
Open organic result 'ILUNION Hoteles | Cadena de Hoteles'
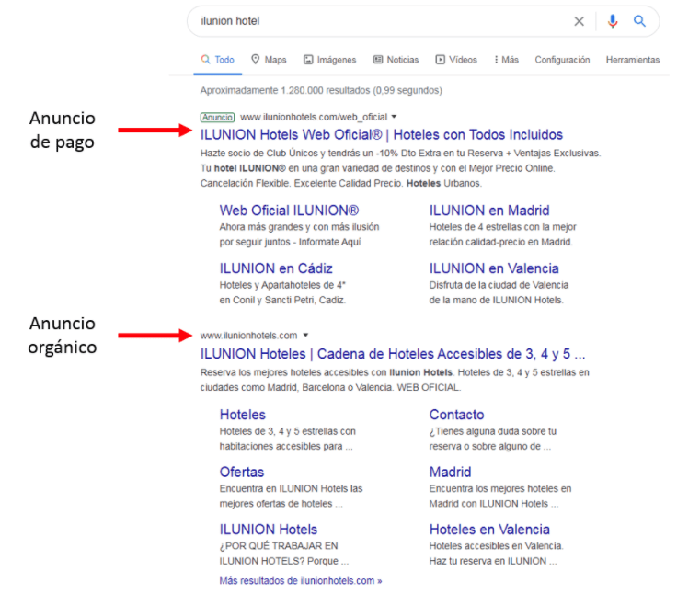393,354
